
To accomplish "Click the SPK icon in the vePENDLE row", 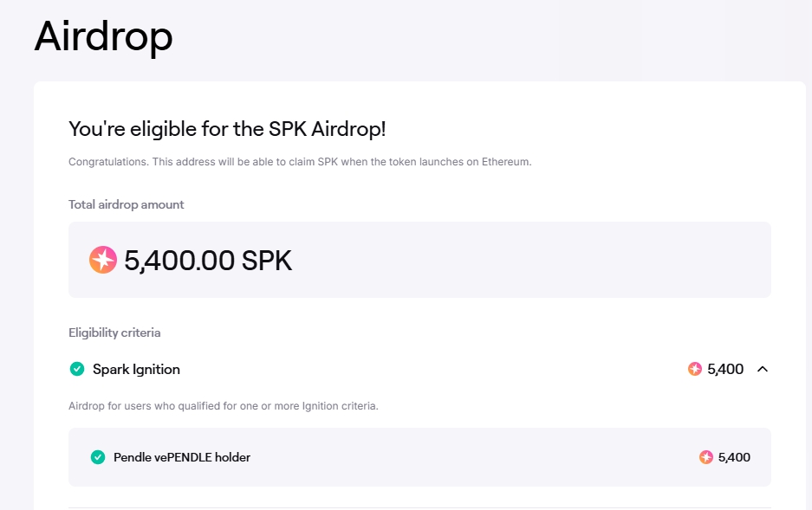I will (x=705, y=457).
